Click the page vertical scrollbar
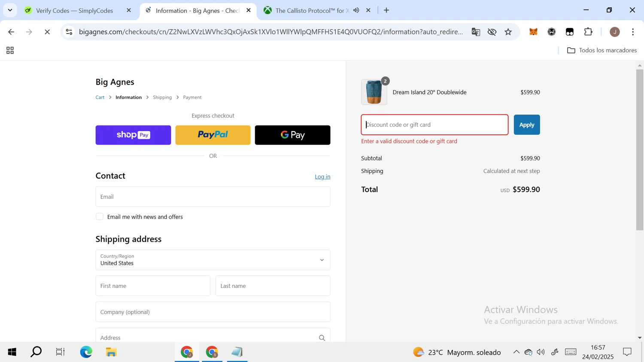This screenshot has width=644, height=362. [640, 150]
